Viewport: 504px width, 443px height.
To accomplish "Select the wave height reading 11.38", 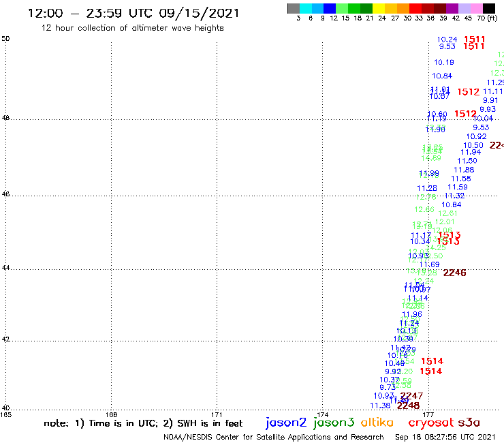I will [380, 406].
